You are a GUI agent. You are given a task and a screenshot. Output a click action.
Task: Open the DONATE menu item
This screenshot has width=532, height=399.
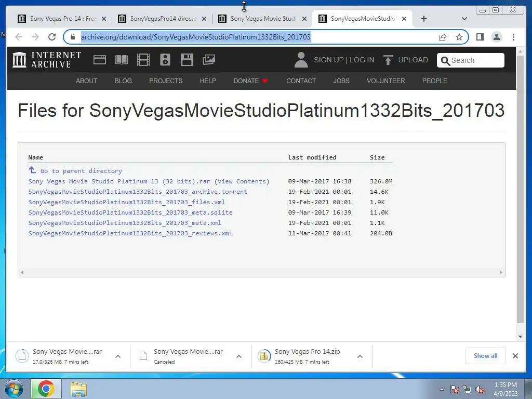click(x=250, y=81)
